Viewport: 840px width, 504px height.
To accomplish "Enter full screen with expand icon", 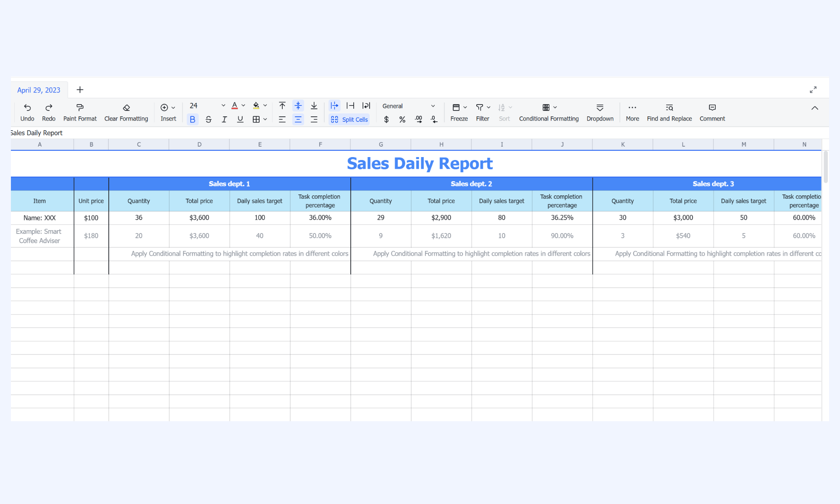I will (813, 90).
